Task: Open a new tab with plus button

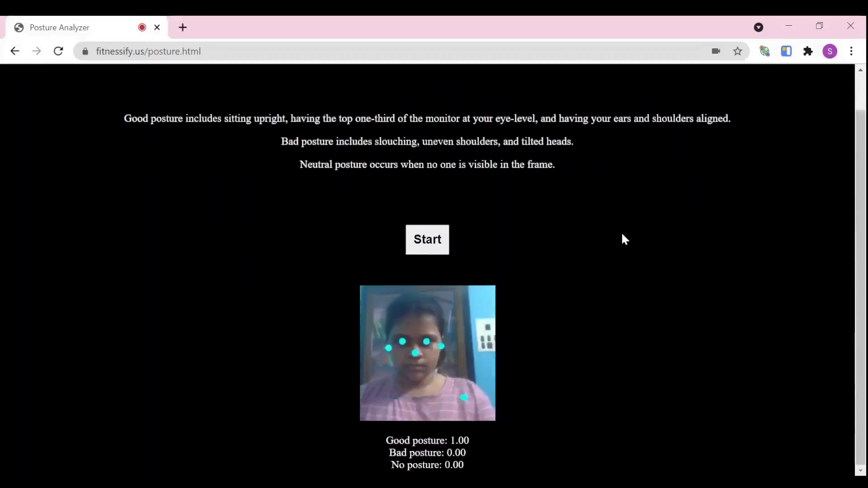Action: click(x=183, y=28)
